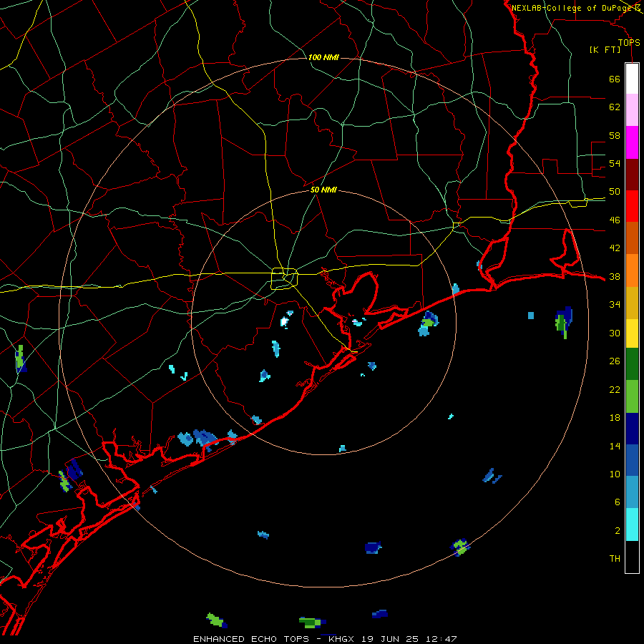This screenshot has height=644, width=644.
Task: Click legend value "54"
Action: tap(615, 163)
